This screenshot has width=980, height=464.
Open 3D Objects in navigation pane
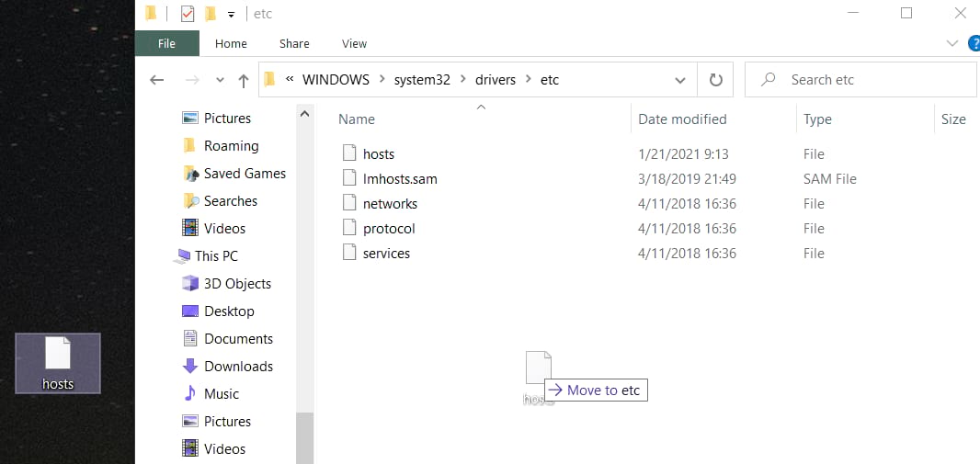[236, 284]
